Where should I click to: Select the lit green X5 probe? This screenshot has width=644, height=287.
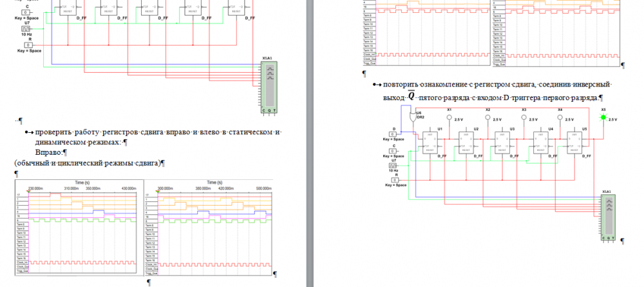603,118
